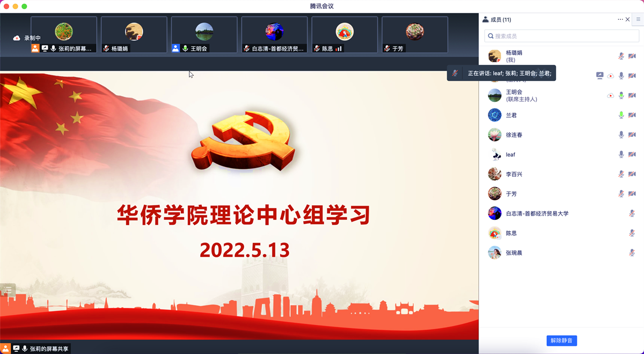This screenshot has width=644, height=354.
Task: Click 白志清 muted microphone icon in member list
Action: (632, 213)
